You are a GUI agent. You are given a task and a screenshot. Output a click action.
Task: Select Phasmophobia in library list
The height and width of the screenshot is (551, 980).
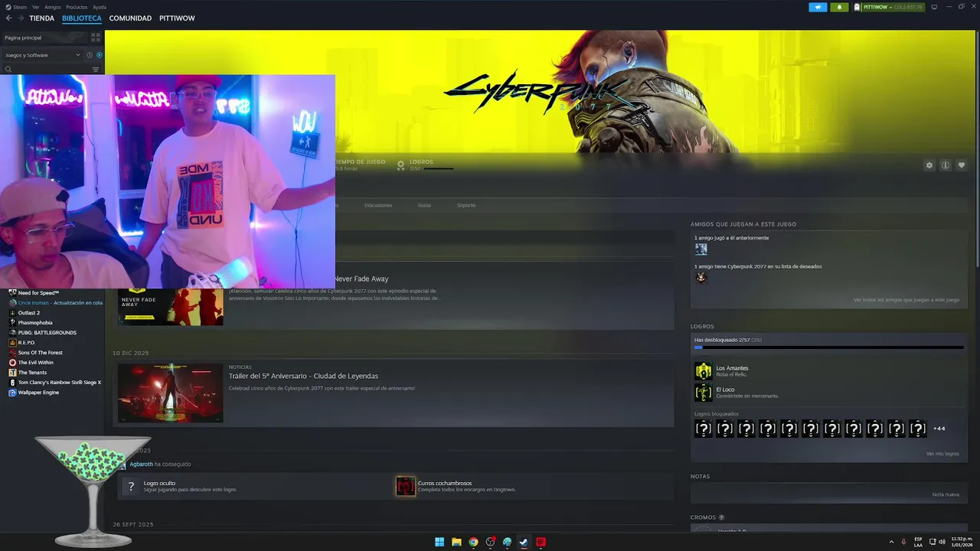pyautogui.click(x=35, y=323)
